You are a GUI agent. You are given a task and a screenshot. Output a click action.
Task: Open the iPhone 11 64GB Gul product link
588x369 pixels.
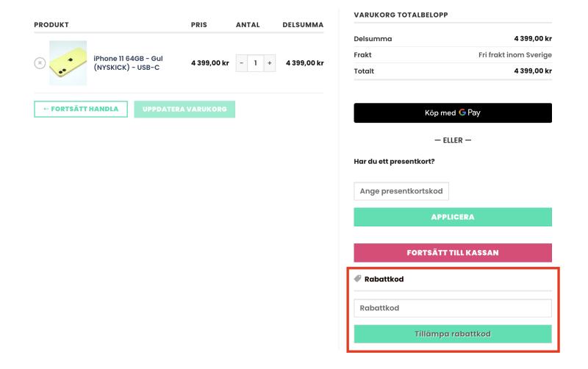(x=128, y=63)
